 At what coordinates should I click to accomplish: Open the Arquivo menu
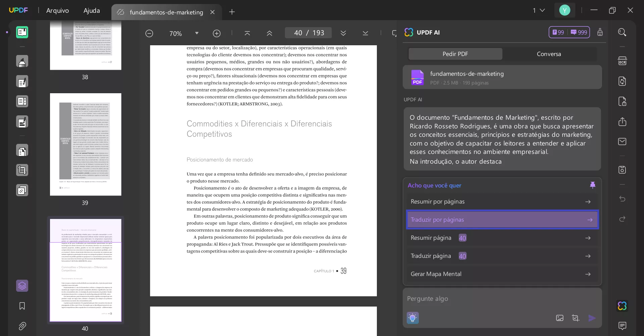[57, 10]
